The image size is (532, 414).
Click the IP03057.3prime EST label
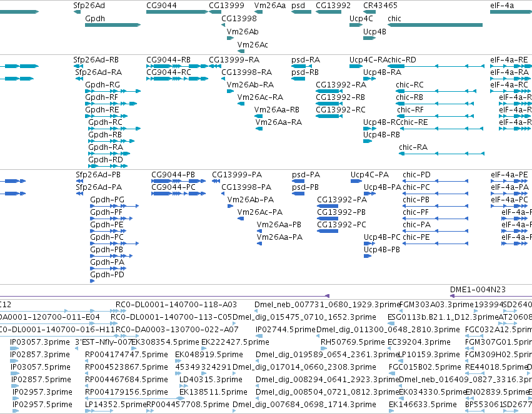(39, 342)
